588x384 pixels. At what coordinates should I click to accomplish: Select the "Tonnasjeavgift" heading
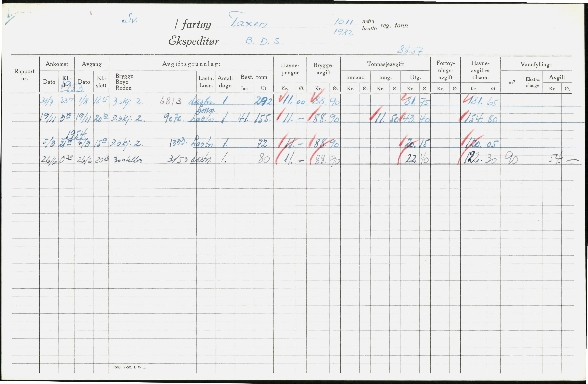click(x=385, y=64)
